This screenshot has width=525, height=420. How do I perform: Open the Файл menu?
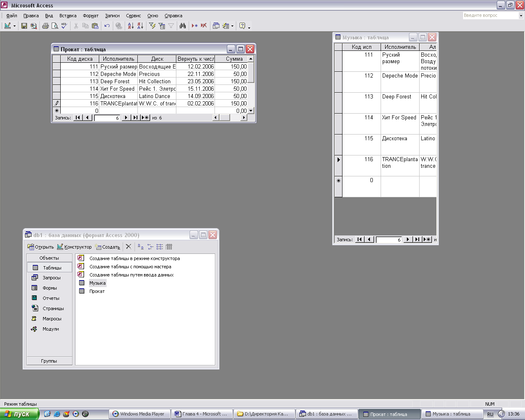point(11,16)
